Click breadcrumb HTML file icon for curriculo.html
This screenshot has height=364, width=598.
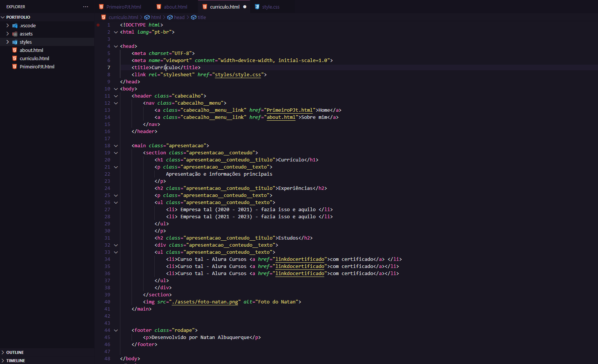(x=104, y=17)
